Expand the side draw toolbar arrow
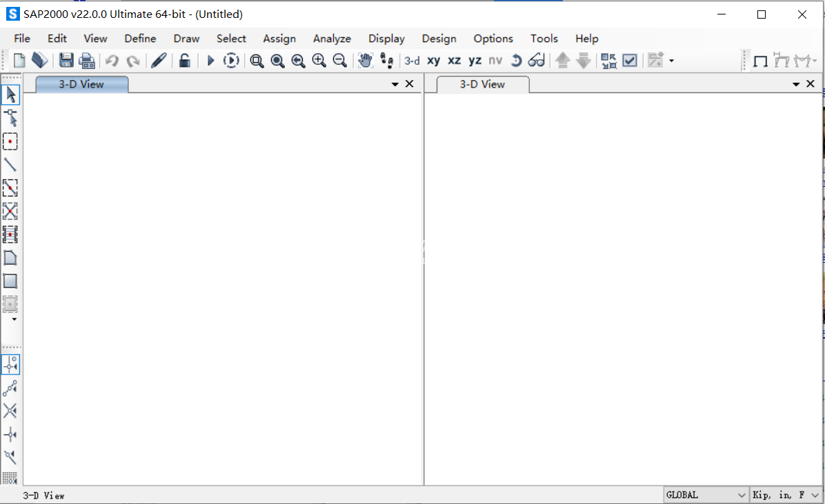 click(x=14, y=319)
